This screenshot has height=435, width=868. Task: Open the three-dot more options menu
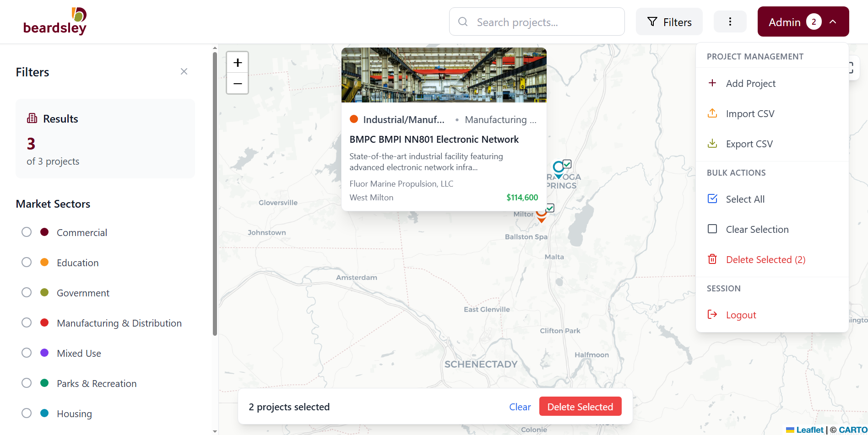tap(730, 22)
